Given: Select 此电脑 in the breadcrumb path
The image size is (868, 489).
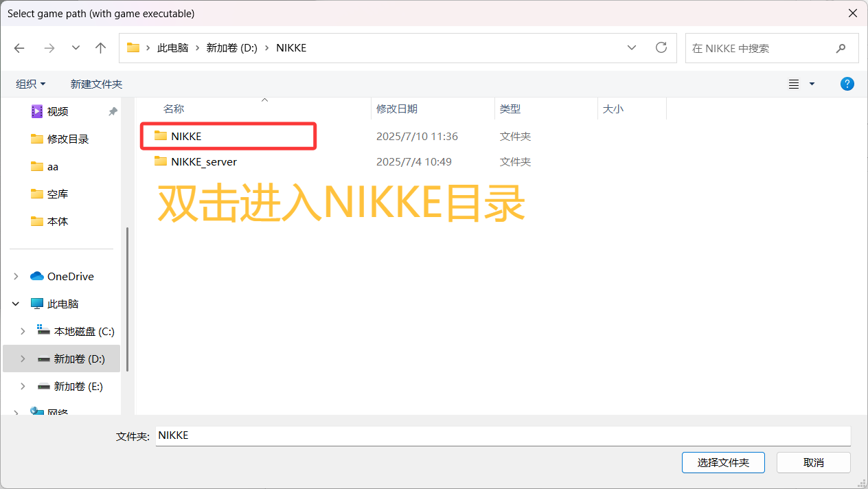Looking at the screenshot, I should click(x=172, y=48).
